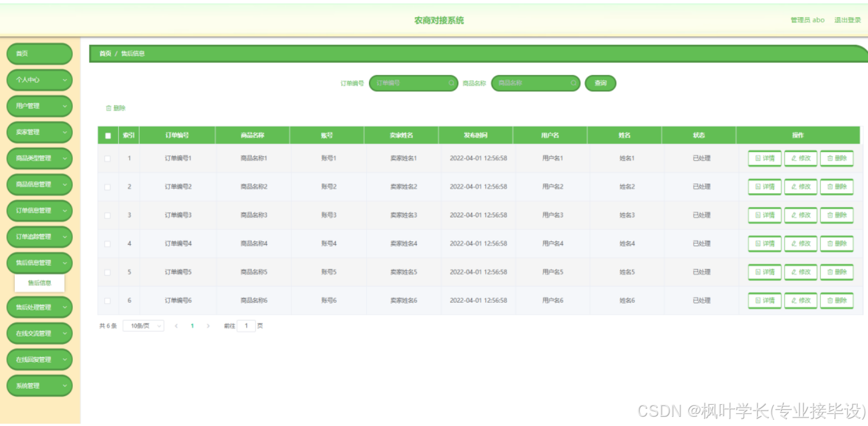The height and width of the screenshot is (426, 868).
Task: Expand the 卖家管理 sidebar menu
Action: tap(40, 132)
